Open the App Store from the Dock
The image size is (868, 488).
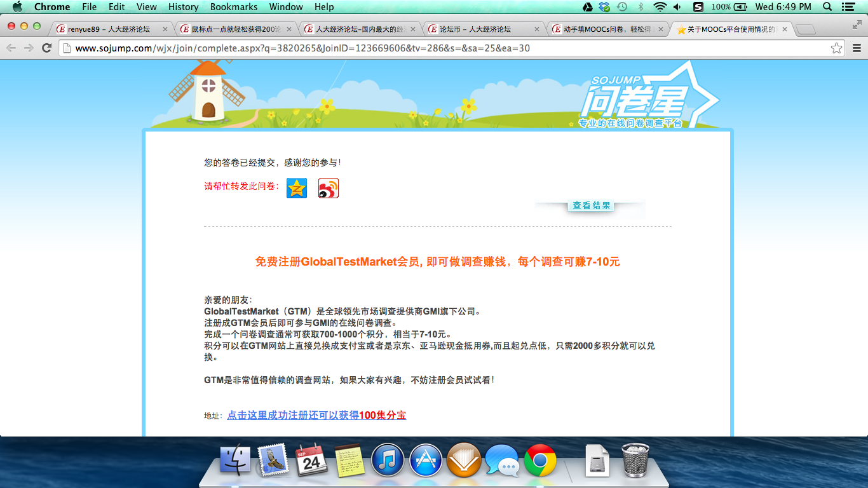pyautogui.click(x=426, y=460)
